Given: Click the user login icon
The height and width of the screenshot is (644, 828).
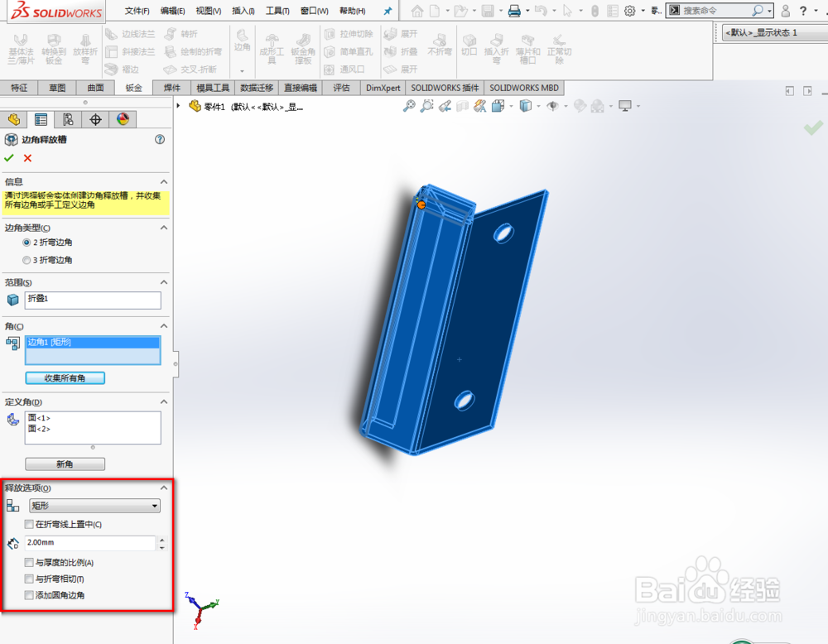Looking at the screenshot, I should (x=785, y=11).
